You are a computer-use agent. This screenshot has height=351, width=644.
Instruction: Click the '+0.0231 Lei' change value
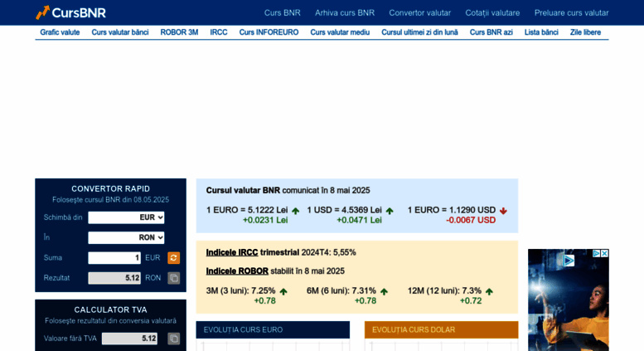pyautogui.click(x=265, y=220)
